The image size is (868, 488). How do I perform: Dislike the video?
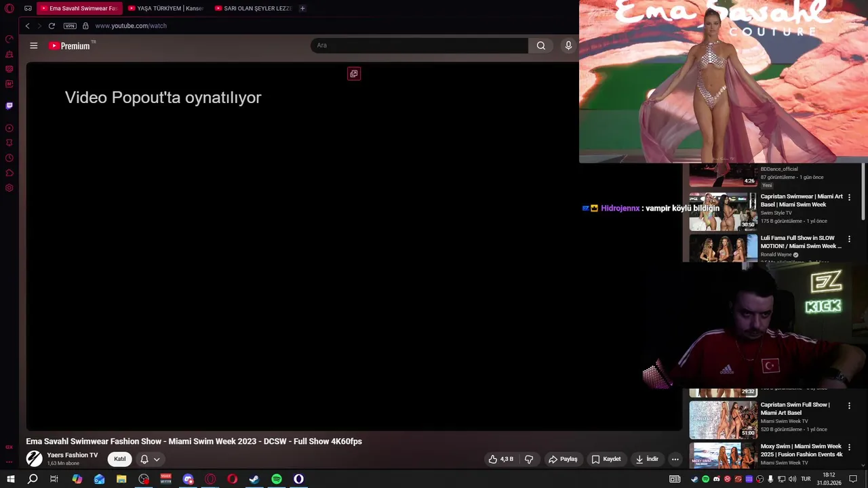529,459
